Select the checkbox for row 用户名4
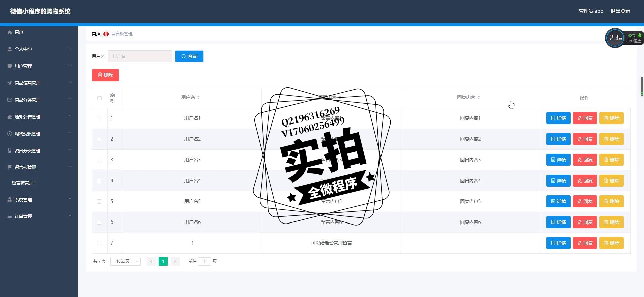The height and width of the screenshot is (297, 644). tap(99, 181)
